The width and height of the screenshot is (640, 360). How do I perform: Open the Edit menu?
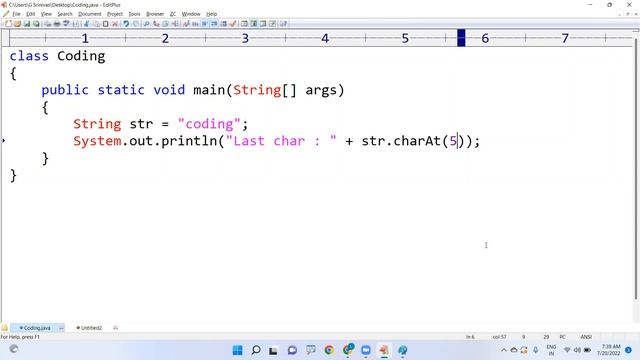tap(31, 14)
